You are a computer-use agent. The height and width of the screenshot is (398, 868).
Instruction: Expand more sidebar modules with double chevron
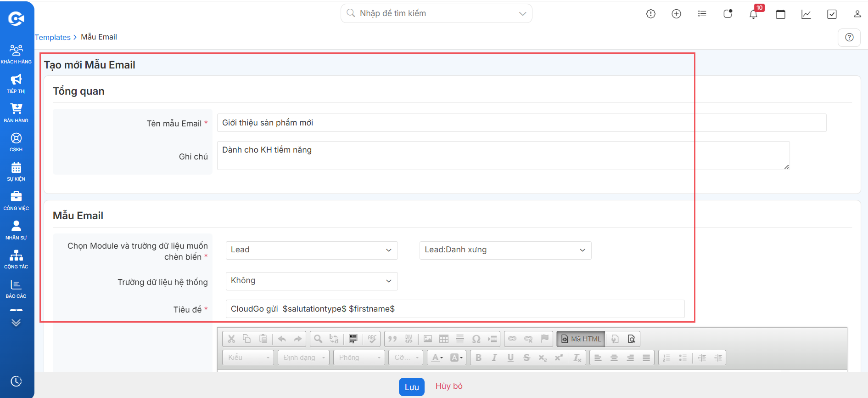tap(16, 323)
